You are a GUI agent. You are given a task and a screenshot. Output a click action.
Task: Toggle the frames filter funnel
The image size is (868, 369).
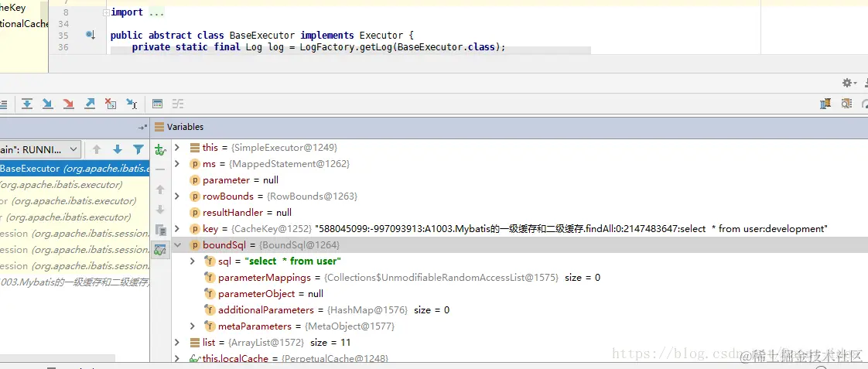(138, 149)
